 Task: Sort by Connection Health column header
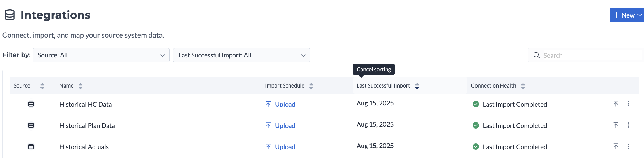click(523, 86)
